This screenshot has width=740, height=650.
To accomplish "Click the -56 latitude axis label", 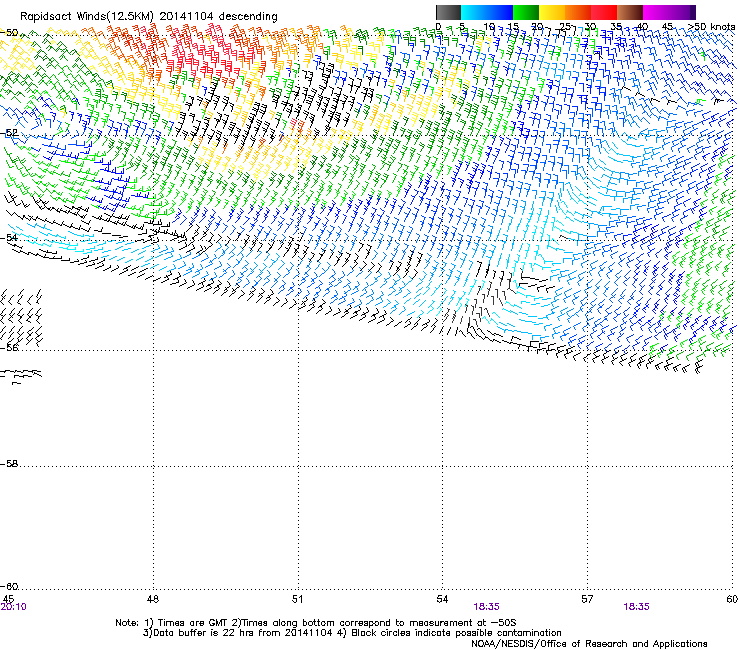I will coord(9,348).
